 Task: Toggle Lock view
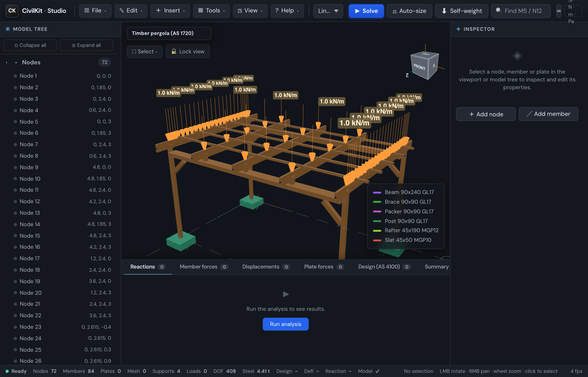187,51
